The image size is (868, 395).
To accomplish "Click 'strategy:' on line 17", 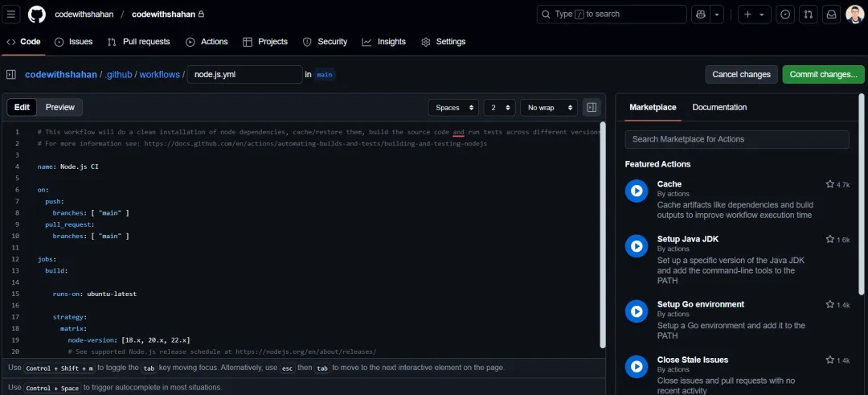I will (x=70, y=317).
